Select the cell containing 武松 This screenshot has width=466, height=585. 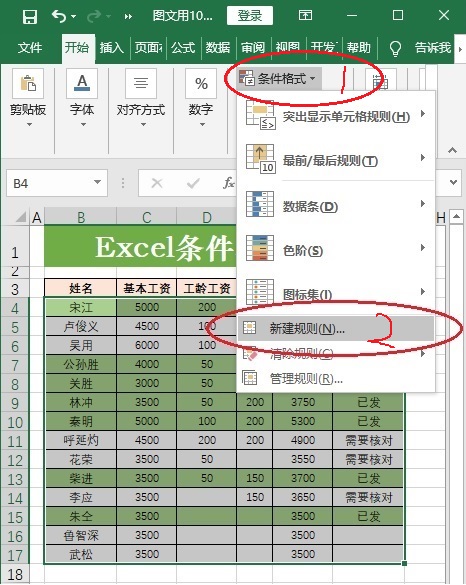coord(81,554)
